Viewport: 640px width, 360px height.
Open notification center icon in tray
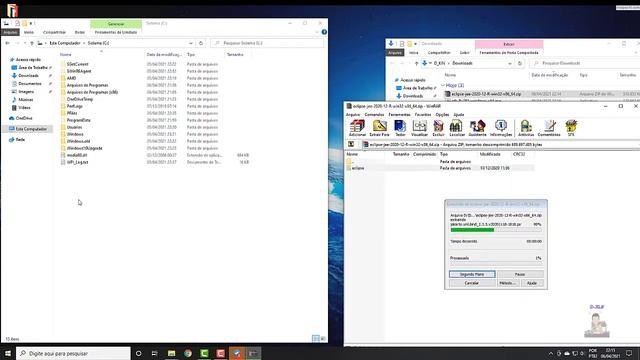pyautogui.click(x=629, y=353)
